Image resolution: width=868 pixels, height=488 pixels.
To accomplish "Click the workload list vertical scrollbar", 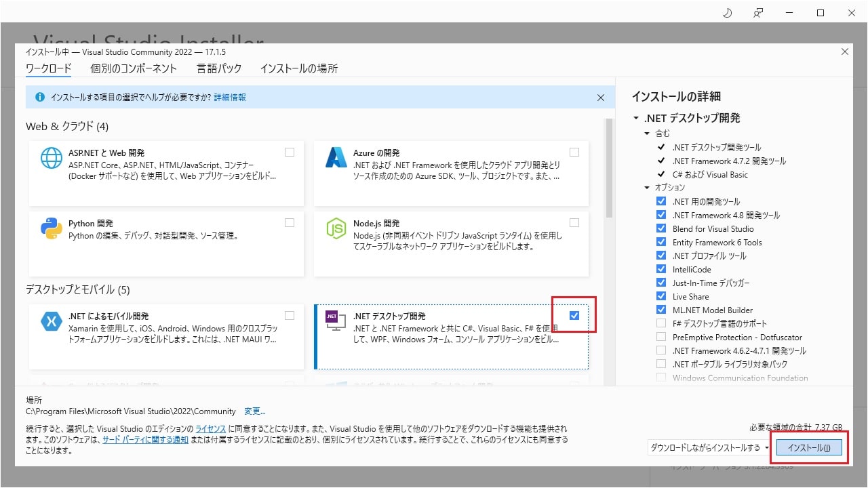I will coord(608,169).
